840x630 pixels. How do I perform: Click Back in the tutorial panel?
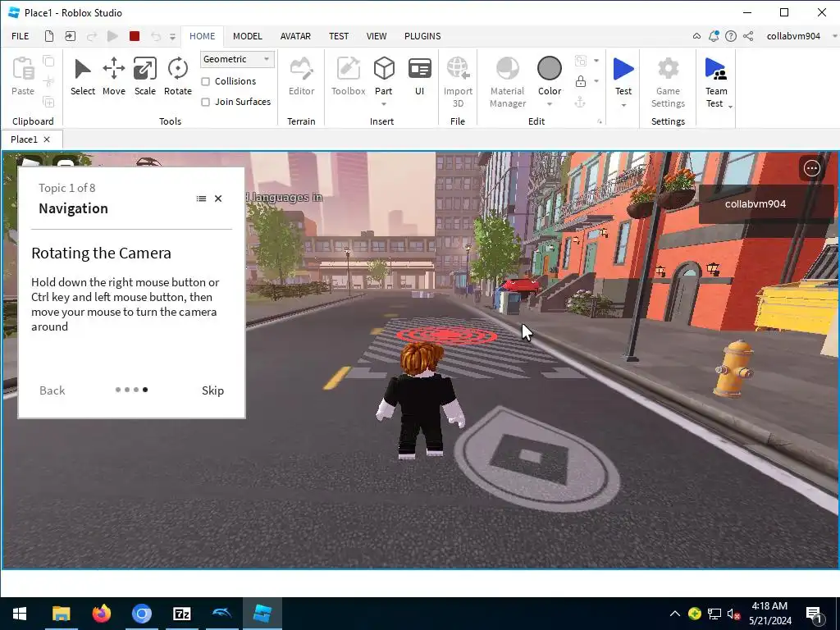coord(52,390)
